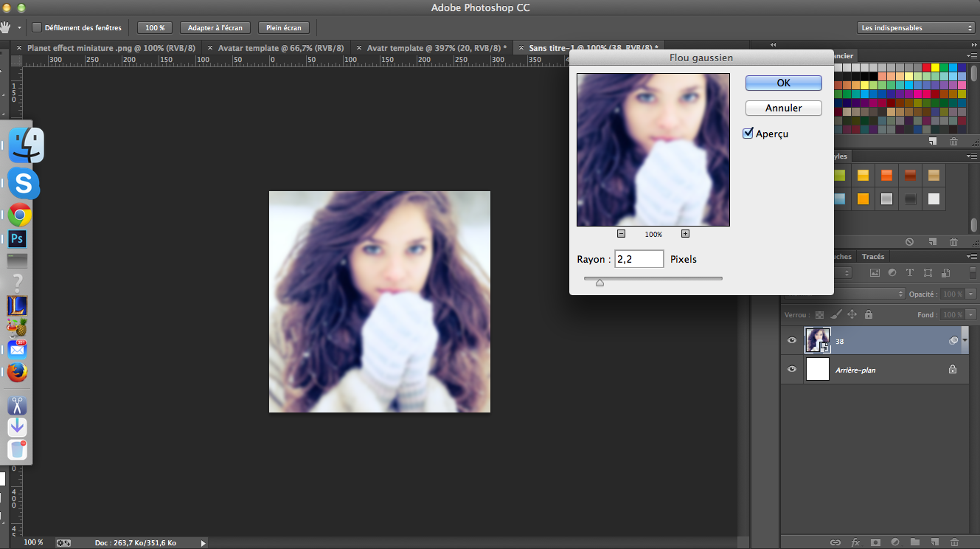Screen dimensions: 980x549
Task: Toggle lock position icon
Action: (x=852, y=314)
